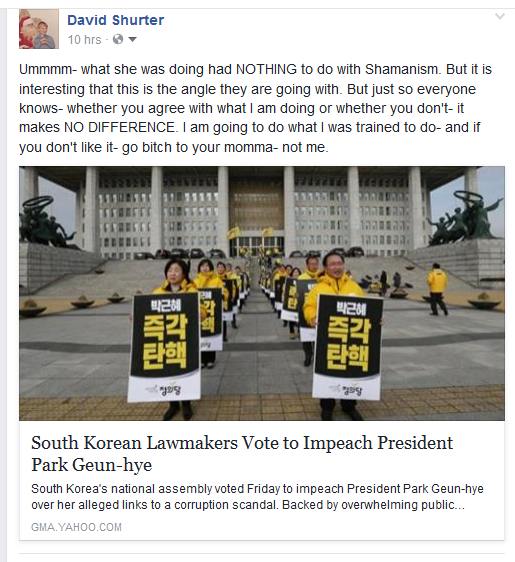The image size is (515, 562).
Task: Visit the GMA.YAHOO.COM source link
Action: click(76, 527)
